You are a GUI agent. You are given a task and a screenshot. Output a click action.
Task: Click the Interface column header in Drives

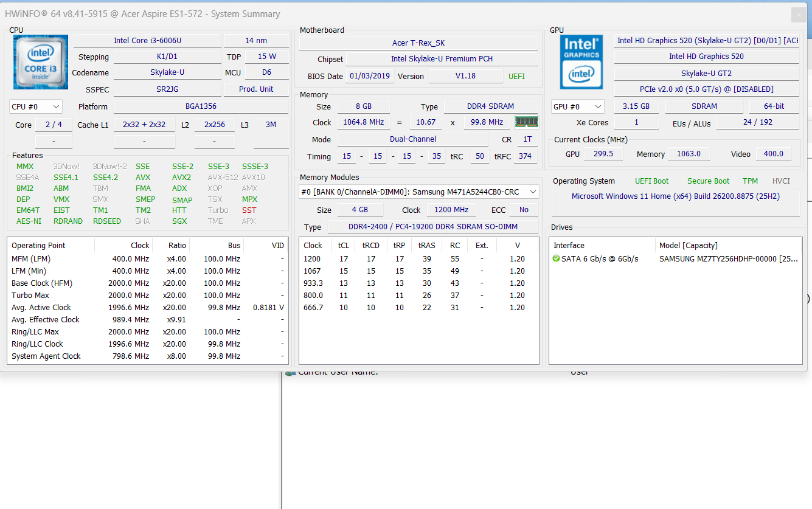click(602, 246)
